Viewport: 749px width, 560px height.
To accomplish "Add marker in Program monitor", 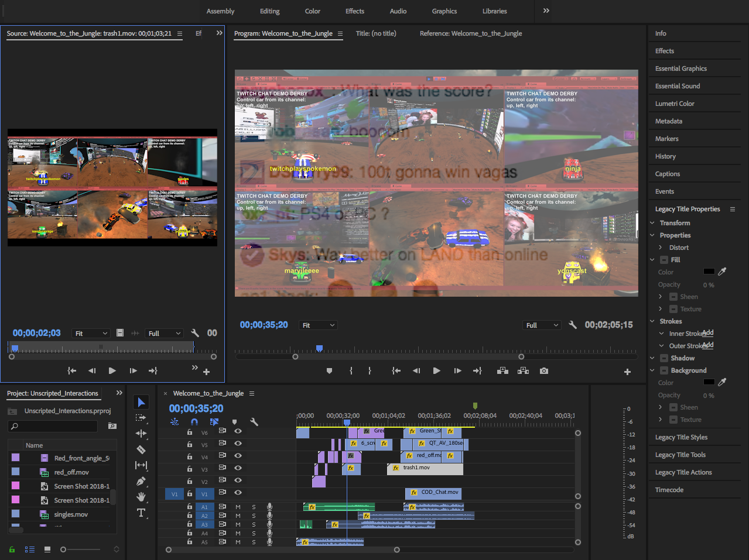I will click(x=329, y=371).
